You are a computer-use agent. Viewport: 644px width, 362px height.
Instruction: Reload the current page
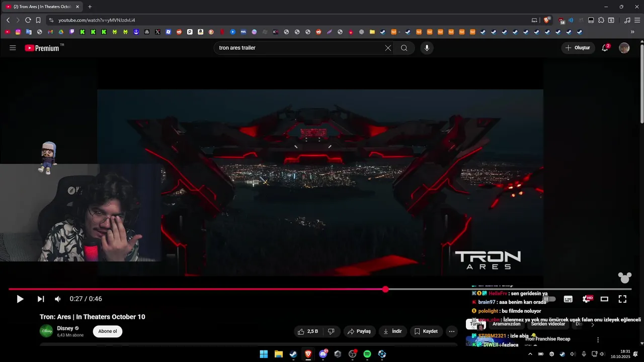click(x=28, y=20)
